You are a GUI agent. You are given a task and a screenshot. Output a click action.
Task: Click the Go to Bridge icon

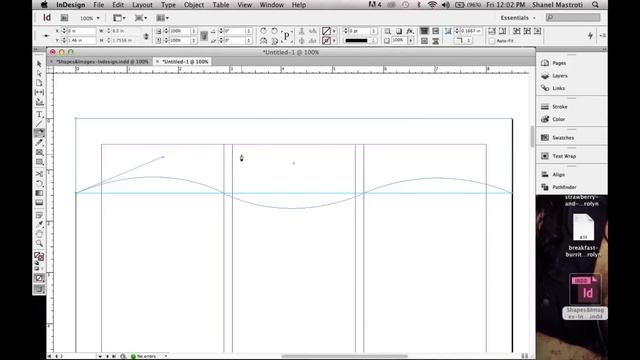(x=64, y=18)
